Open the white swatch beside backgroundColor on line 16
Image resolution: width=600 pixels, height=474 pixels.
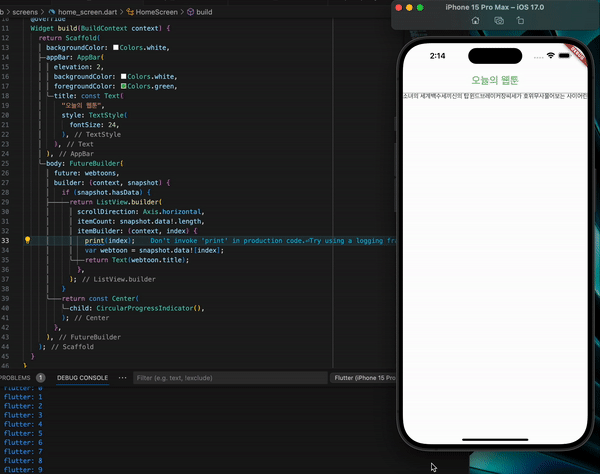tap(123, 77)
